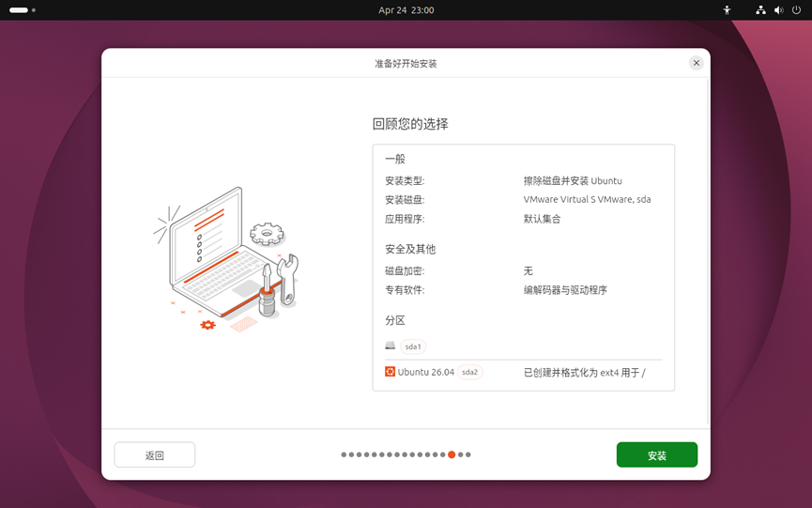Screen dimensions: 812x508
Task: Click the 回顾您的选择 heading
Action: coord(410,124)
